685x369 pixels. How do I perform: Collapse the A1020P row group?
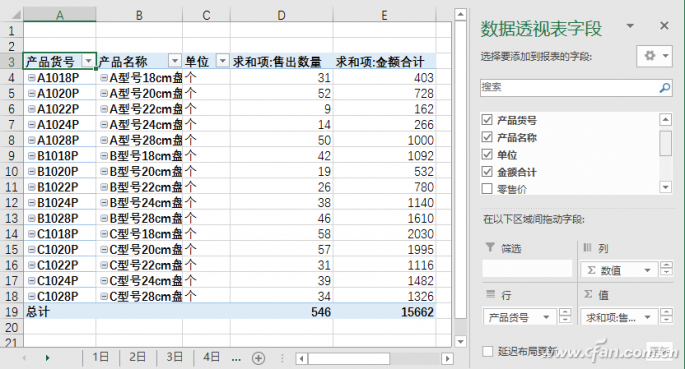[31, 93]
